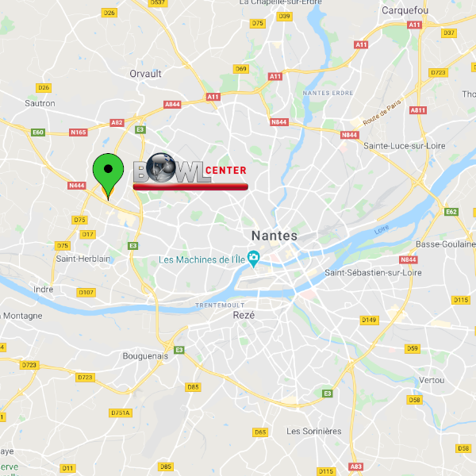476x476 pixels.
Task: Select the Rezé town label
Action: tap(244, 315)
